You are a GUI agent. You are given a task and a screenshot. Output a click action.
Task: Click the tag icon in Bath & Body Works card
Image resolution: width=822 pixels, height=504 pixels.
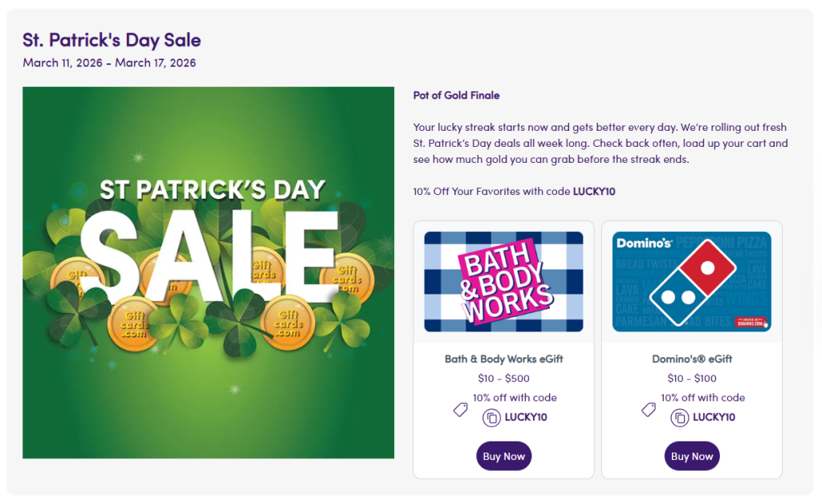460,409
